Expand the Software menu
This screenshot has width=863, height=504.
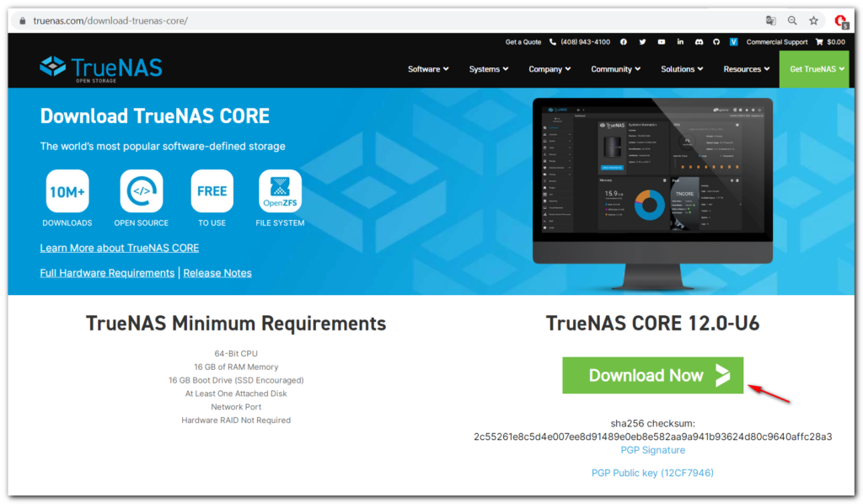pyautogui.click(x=428, y=69)
